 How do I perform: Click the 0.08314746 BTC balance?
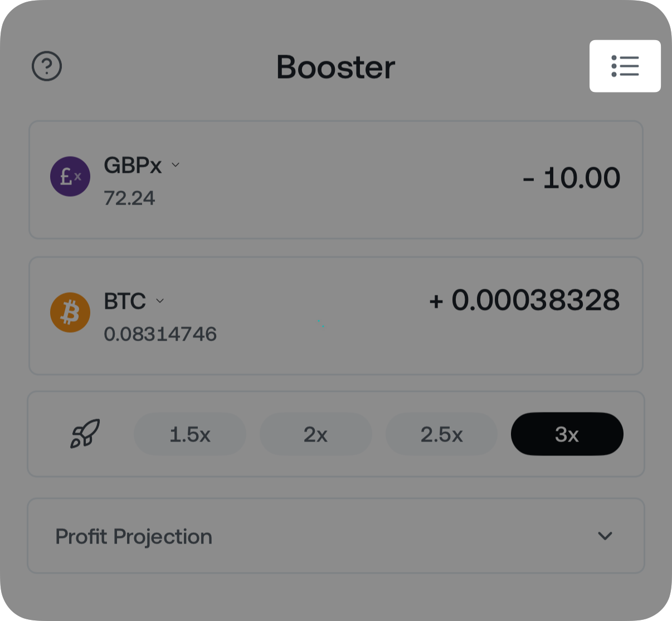pyautogui.click(x=160, y=334)
